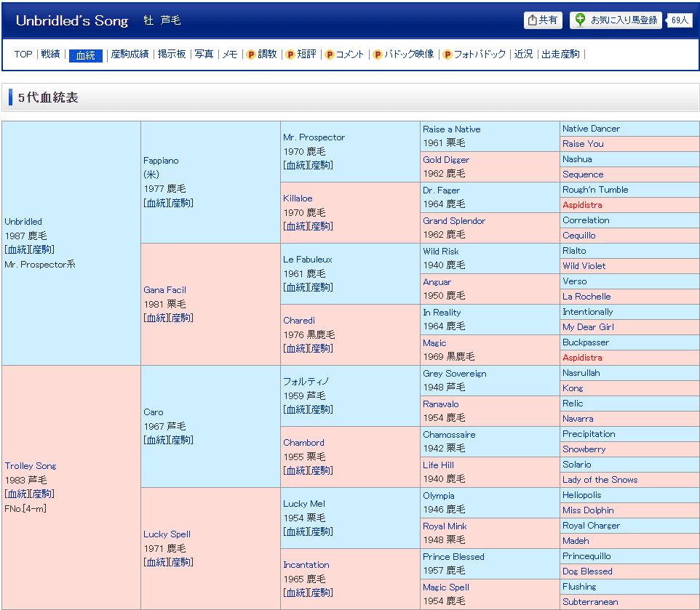
Task: Click the premium P icon beside コメント
Action: (x=330, y=55)
